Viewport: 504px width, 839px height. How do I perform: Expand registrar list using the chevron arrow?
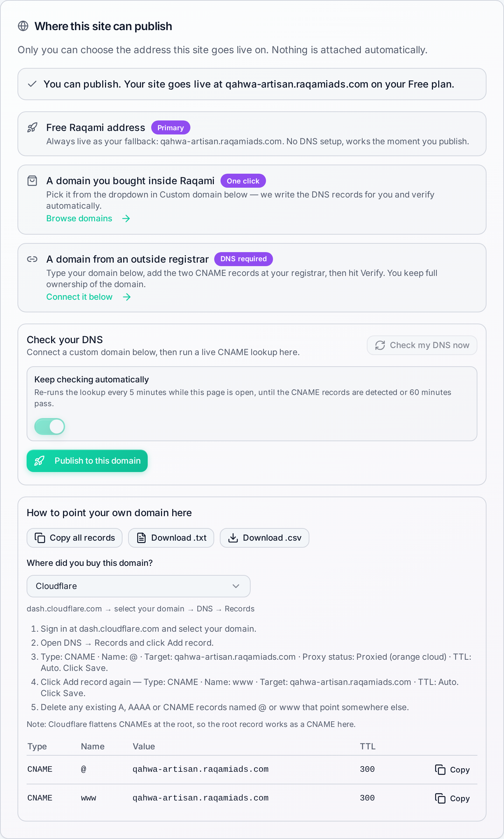tap(236, 586)
